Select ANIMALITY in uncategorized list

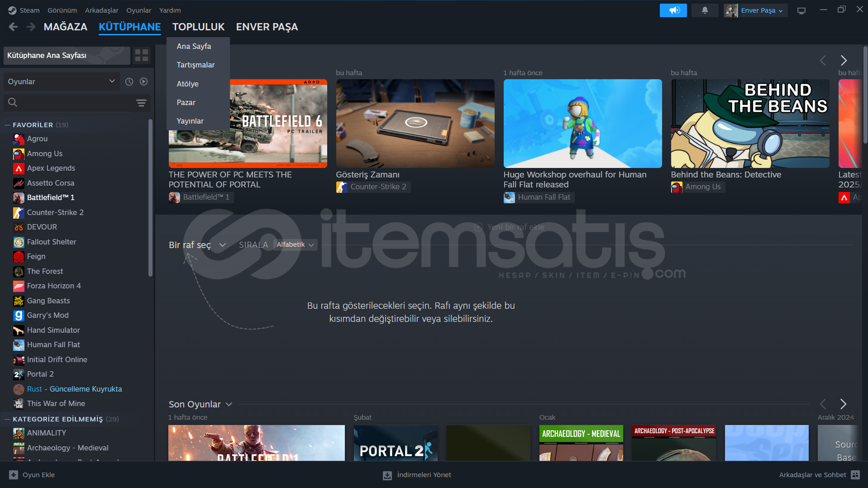[47, 433]
